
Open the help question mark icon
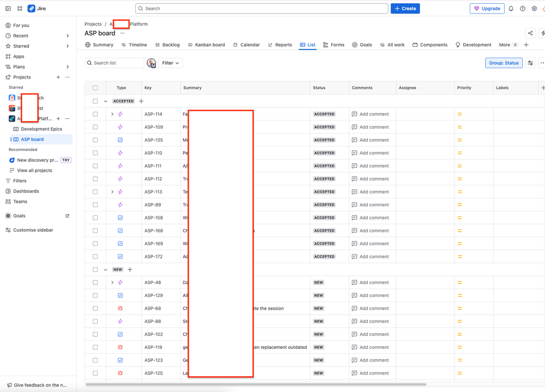tap(523, 9)
